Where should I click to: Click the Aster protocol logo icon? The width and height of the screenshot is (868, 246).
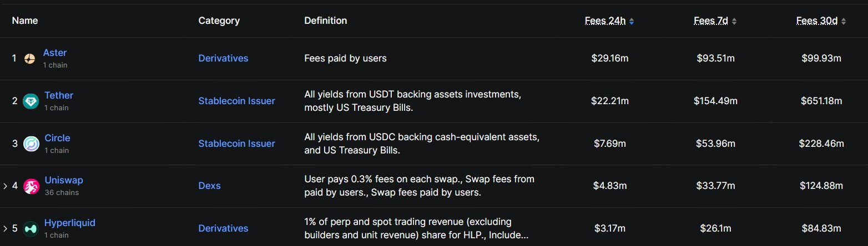[30, 58]
